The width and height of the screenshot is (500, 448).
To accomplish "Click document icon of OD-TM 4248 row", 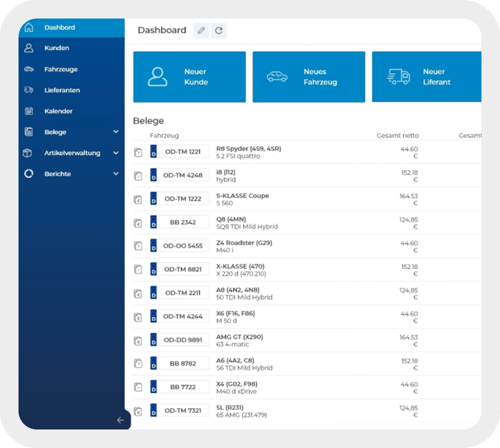I will click(138, 176).
